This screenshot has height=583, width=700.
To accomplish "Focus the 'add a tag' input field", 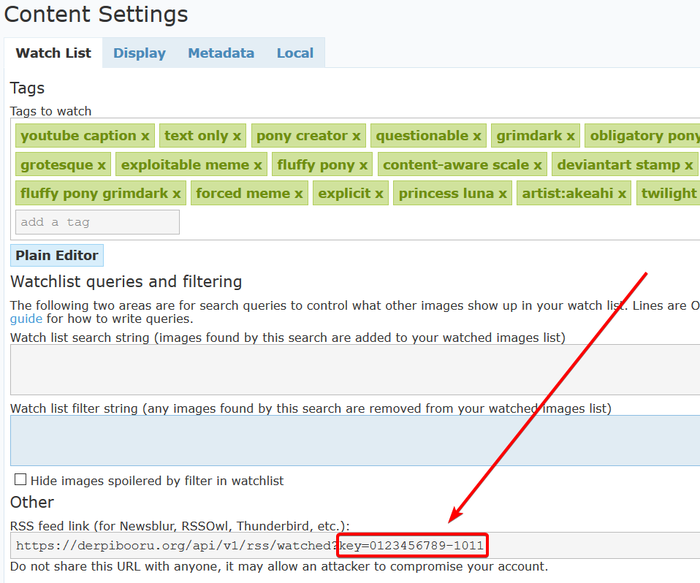I will point(97,222).
